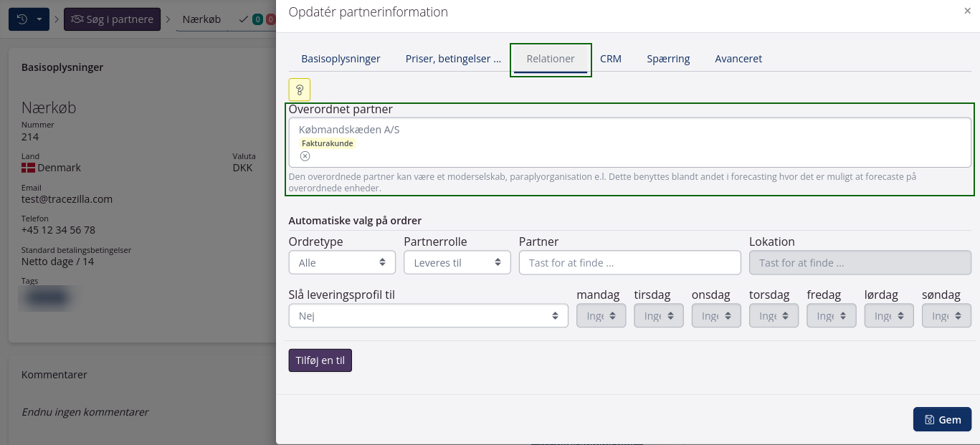The image size is (980, 445).
Task: Click the Partner search field labeled Tast for at finde
Action: [629, 262]
